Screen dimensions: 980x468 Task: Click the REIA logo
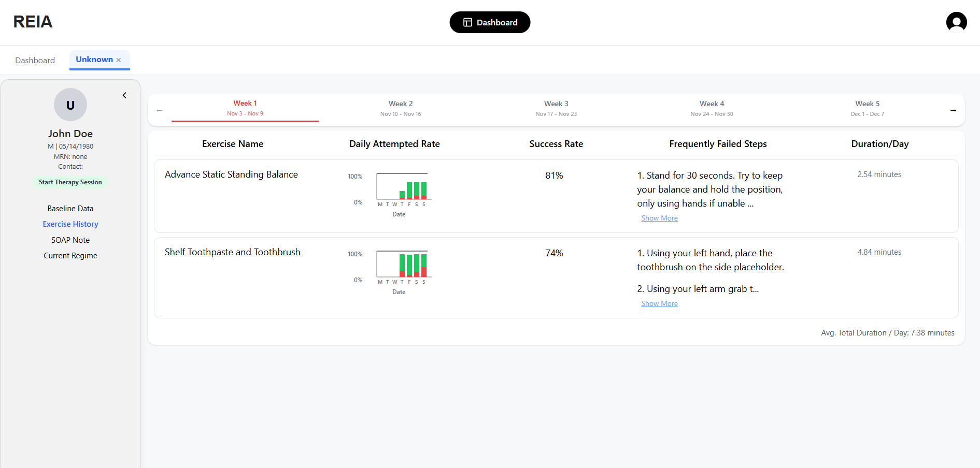pyautogui.click(x=33, y=22)
